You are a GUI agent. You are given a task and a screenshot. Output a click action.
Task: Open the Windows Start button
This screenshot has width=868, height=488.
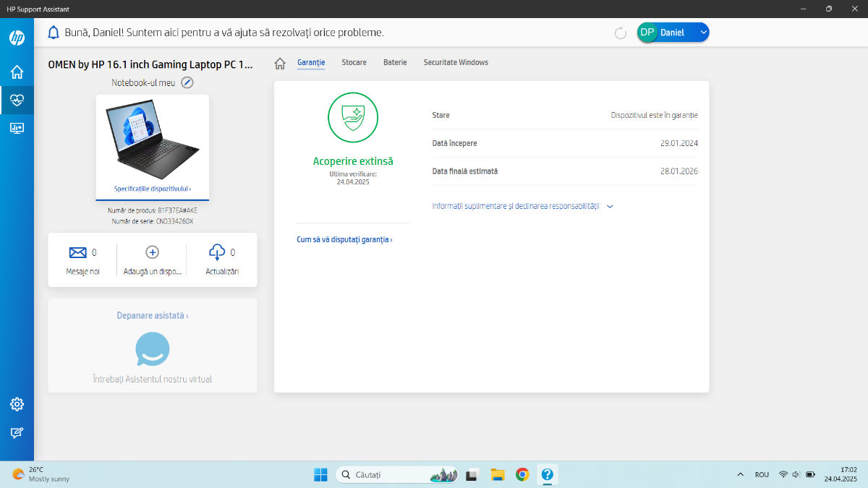coord(320,475)
